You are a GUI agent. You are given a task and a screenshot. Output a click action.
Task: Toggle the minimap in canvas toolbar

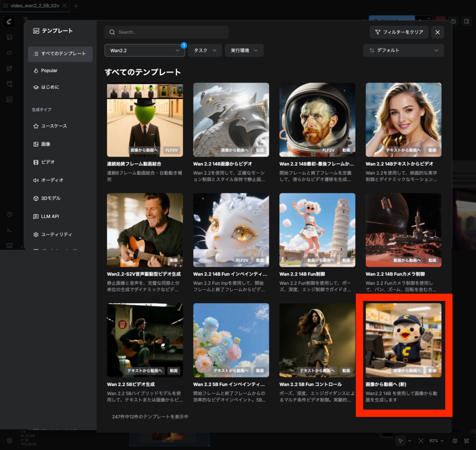pyautogui.click(x=455, y=440)
